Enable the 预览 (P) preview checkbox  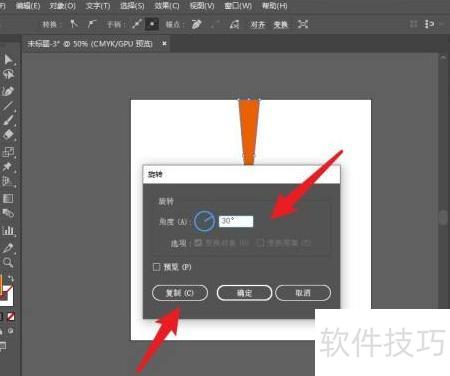156,267
